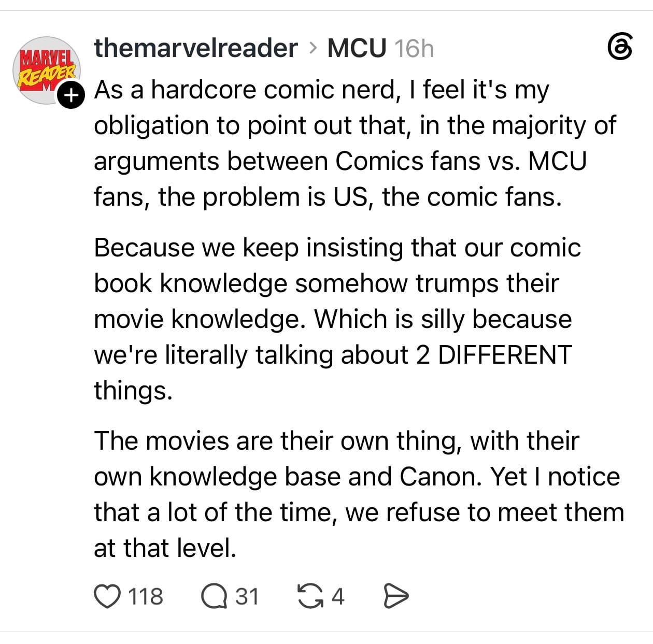Open the paragraph starting 'The movies are their own thing'
The width and height of the screenshot is (653, 644).
359,494
